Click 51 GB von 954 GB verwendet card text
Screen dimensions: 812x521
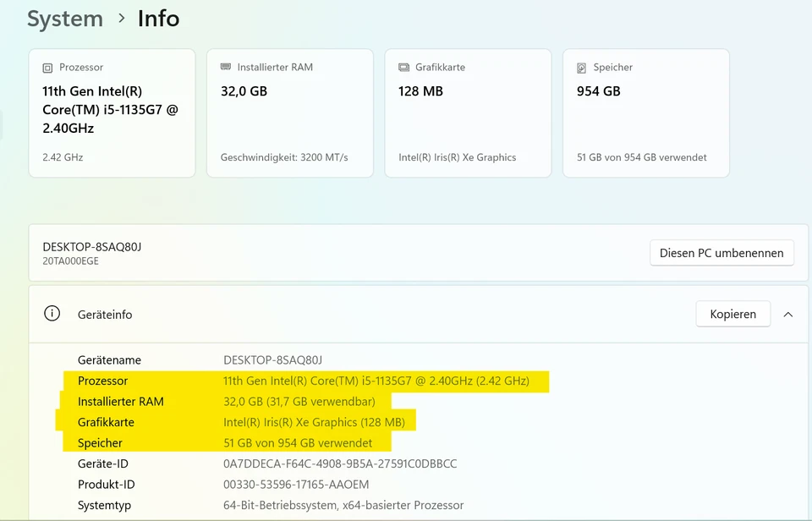pos(642,157)
